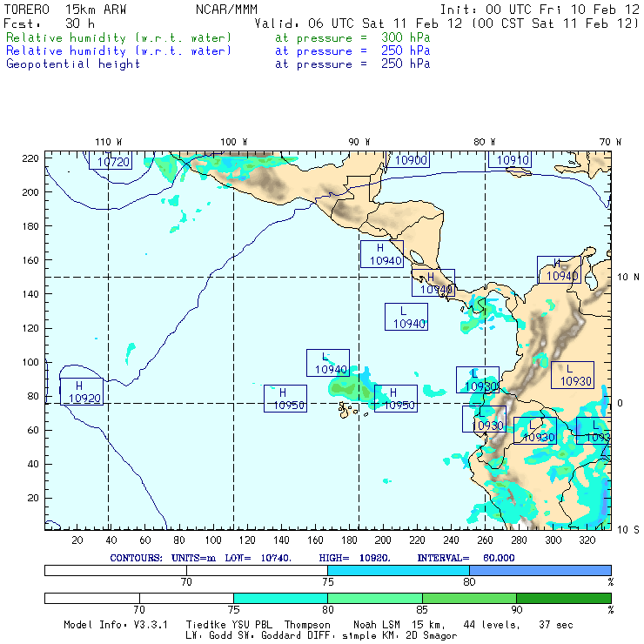644x644 pixels.
Task: Click the 'NCAR/MMM' header text
Action: (x=226, y=10)
